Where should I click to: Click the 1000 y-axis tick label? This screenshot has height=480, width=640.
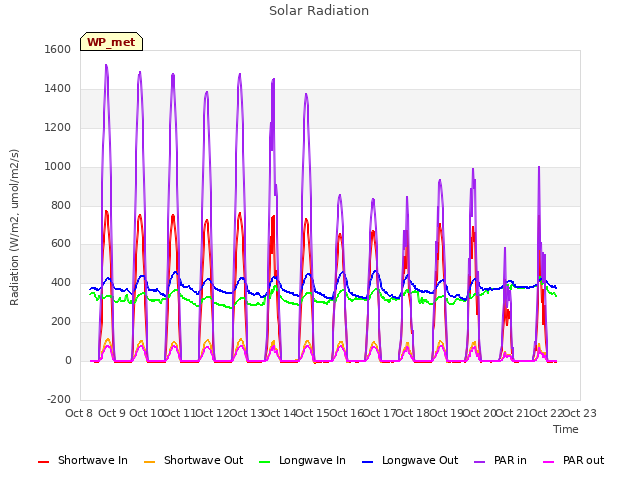click(58, 166)
